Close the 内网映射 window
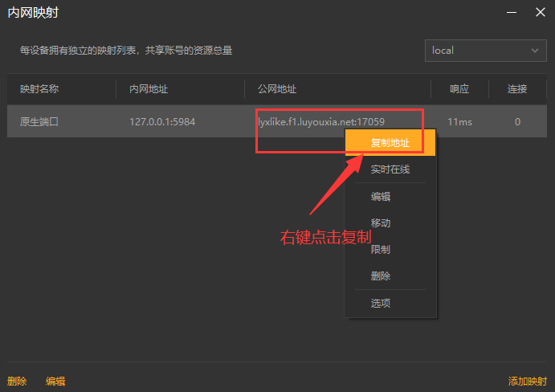The height and width of the screenshot is (392, 555). click(540, 12)
